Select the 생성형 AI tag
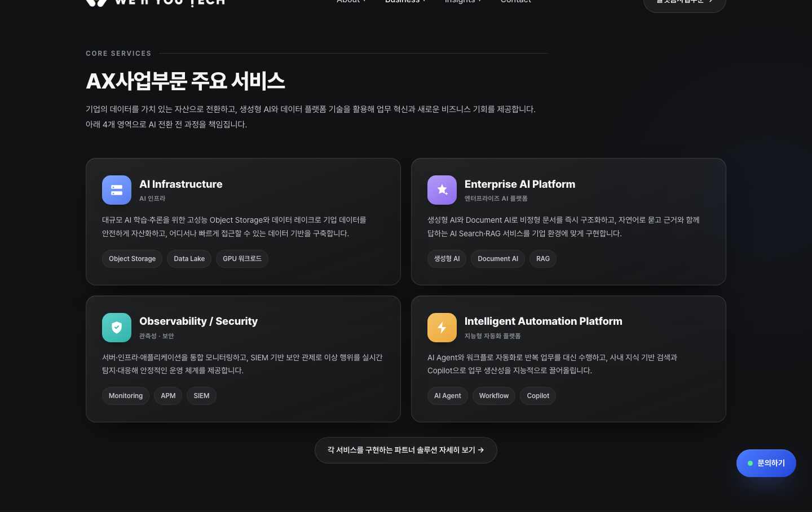 tap(447, 259)
